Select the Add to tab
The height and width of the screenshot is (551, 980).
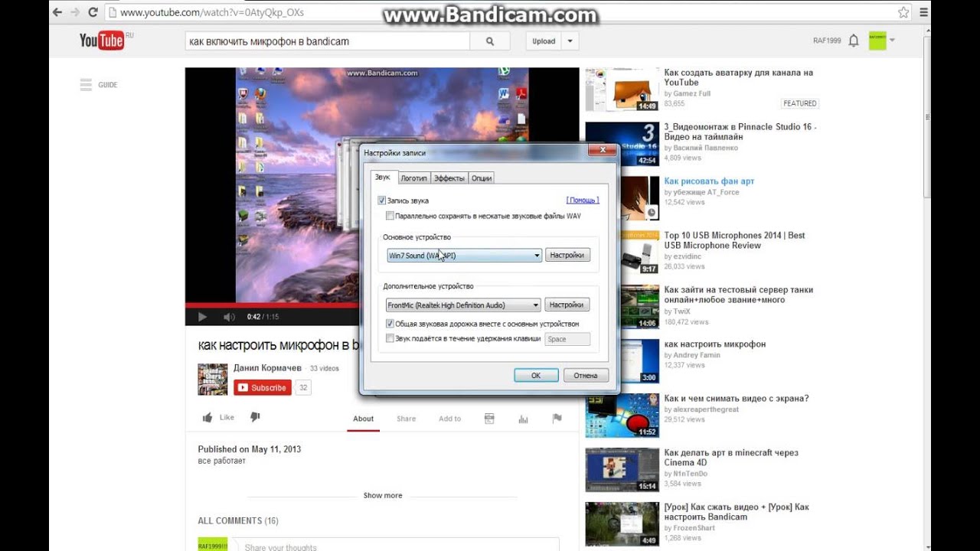pyautogui.click(x=449, y=419)
